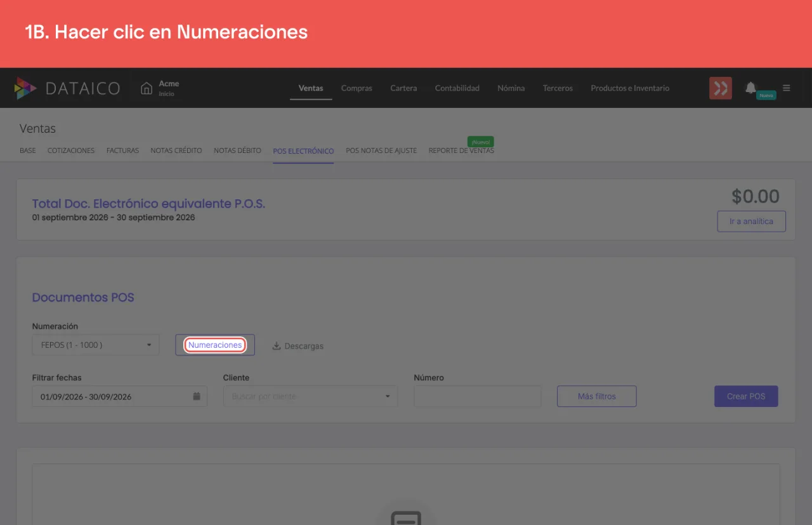Viewport: 812px width, 525px height.
Task: Open the Compras top menu
Action: point(357,88)
